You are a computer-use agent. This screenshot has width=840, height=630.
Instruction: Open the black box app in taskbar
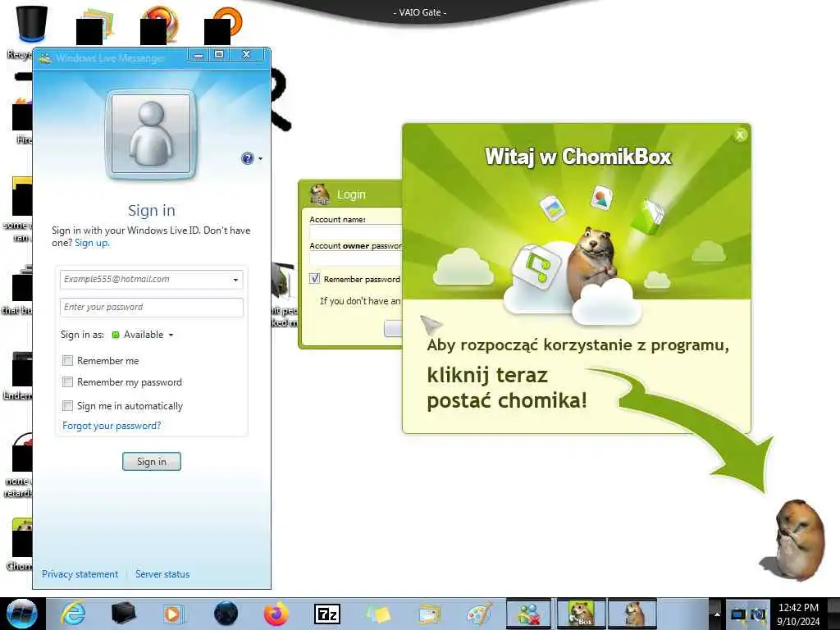coord(123,614)
